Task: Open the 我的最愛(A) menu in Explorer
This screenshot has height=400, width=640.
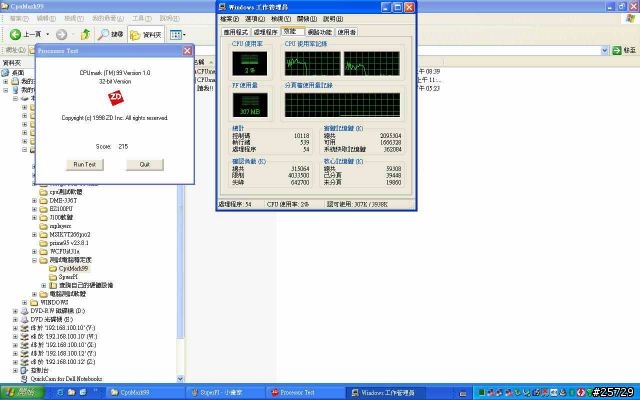Action: [107, 19]
